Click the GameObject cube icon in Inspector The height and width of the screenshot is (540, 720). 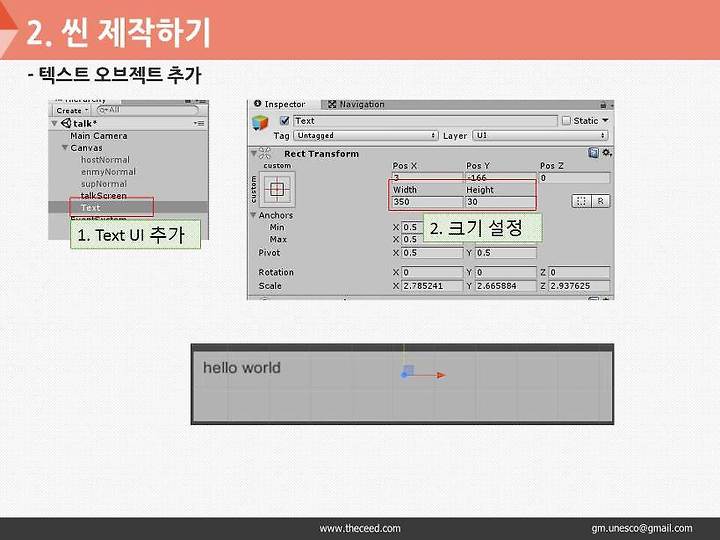pyautogui.click(x=260, y=123)
